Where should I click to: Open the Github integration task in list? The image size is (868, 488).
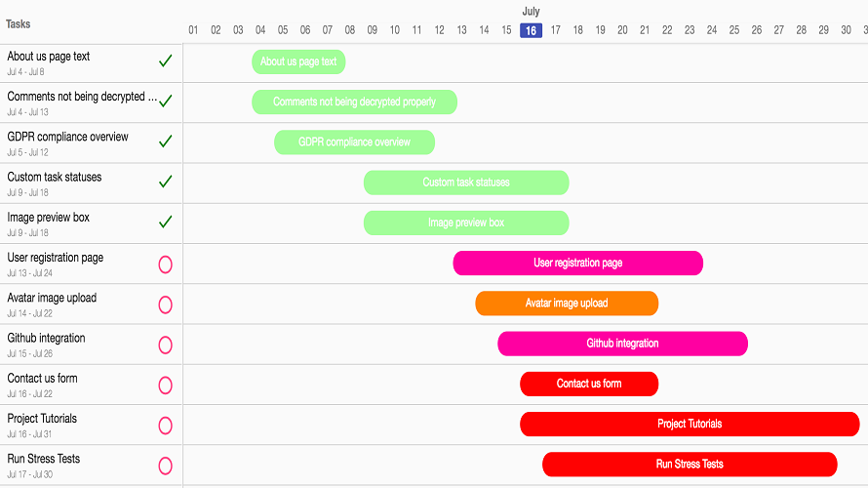click(47, 338)
